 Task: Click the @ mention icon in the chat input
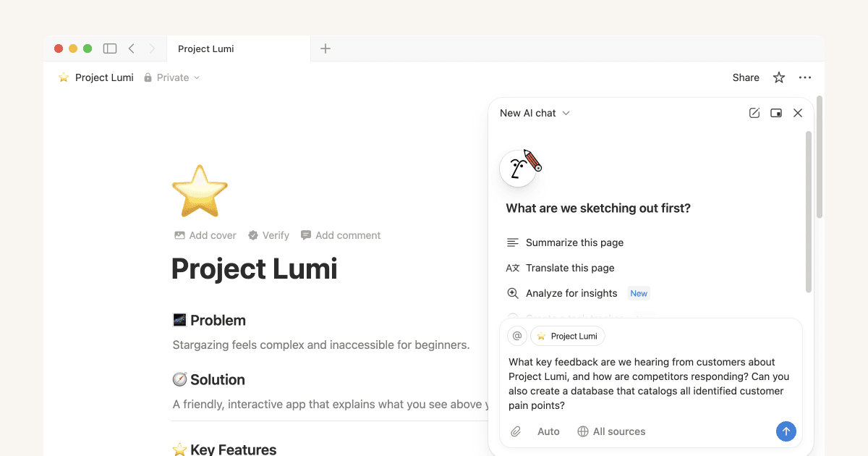pos(516,336)
